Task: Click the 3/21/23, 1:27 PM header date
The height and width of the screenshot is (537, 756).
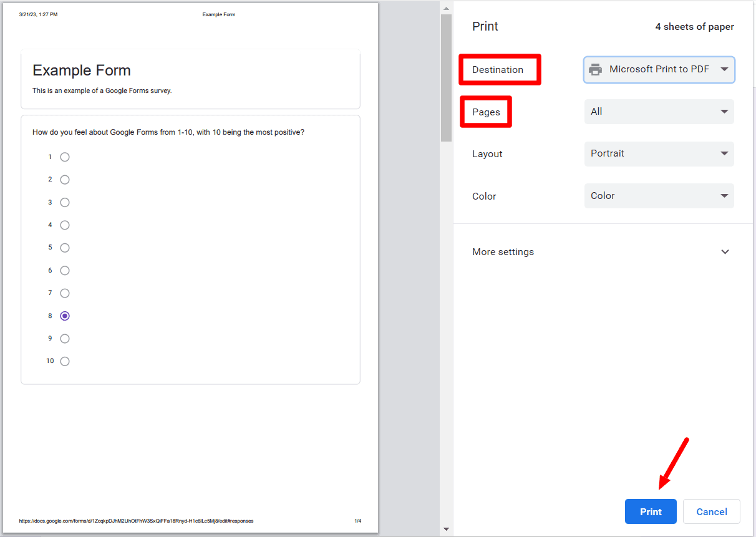Action: 38,14
